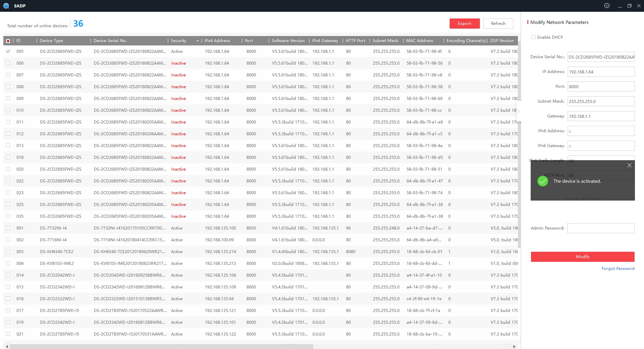Click the SADP application logo icon
Screen dimensions: 644x349
6,6
